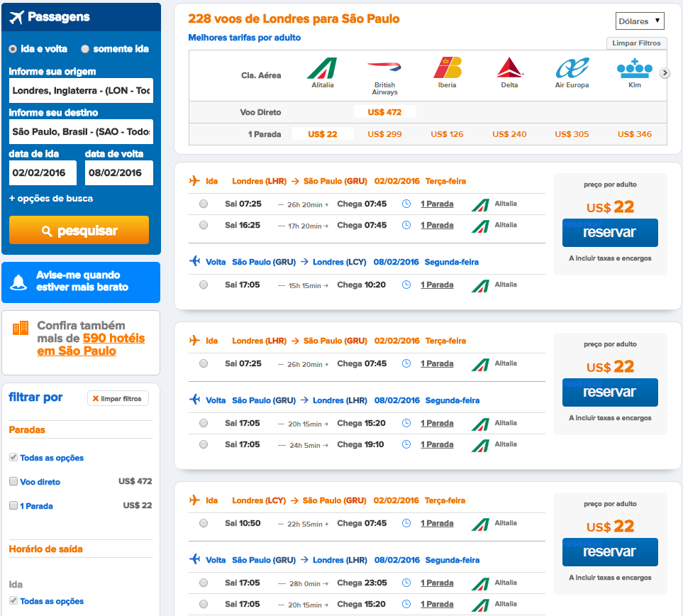Click reservar on Londres (LCY) return result
The height and width of the screenshot is (616, 683).
point(610,232)
